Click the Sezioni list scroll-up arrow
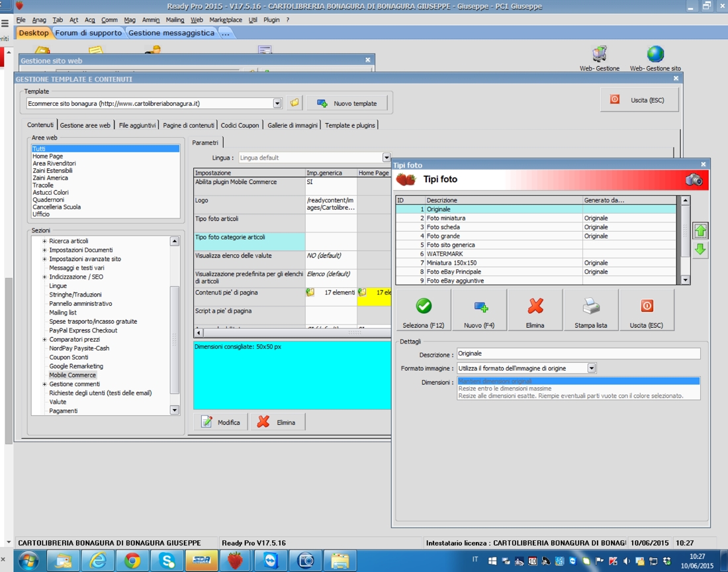 point(175,241)
